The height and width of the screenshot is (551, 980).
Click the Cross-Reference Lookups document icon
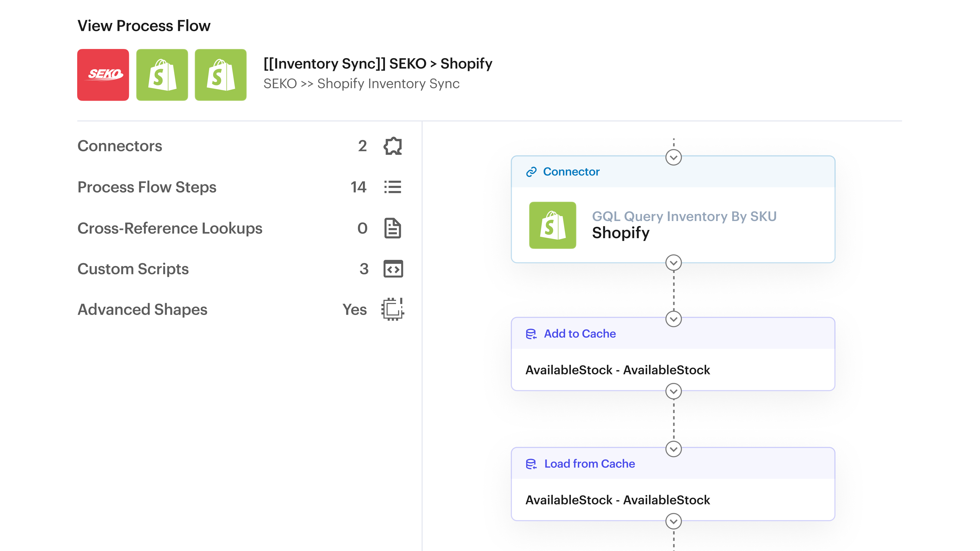click(x=393, y=228)
